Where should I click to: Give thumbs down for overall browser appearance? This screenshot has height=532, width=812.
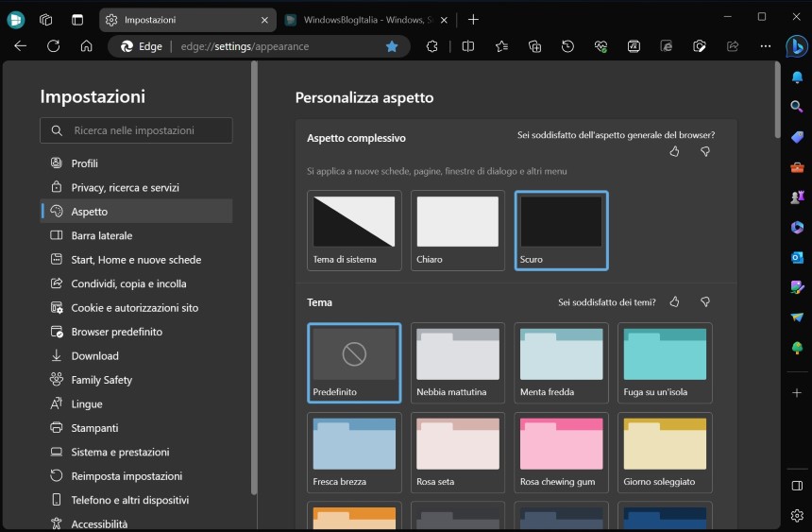(x=704, y=151)
